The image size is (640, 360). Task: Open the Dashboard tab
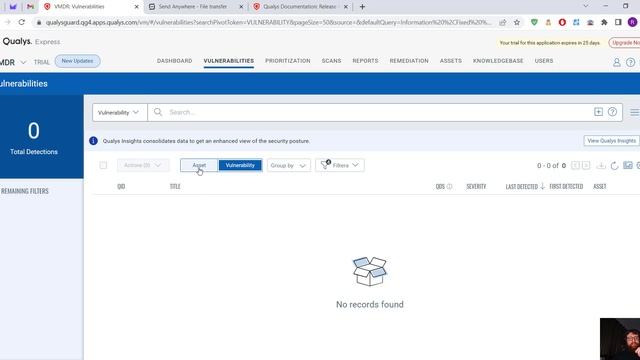click(174, 61)
